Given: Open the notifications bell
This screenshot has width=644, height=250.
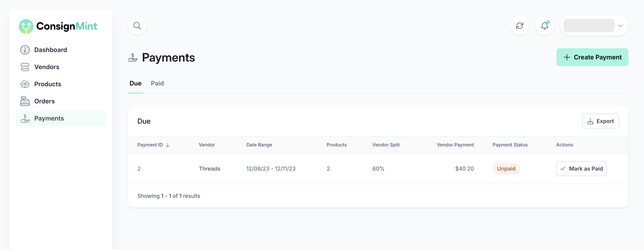Looking at the screenshot, I should point(544,26).
